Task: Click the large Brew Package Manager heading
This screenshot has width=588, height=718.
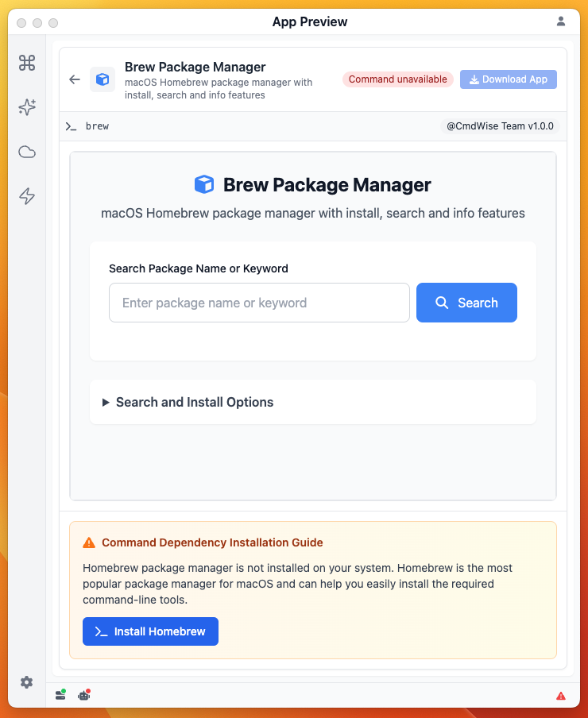Action: coord(327,185)
